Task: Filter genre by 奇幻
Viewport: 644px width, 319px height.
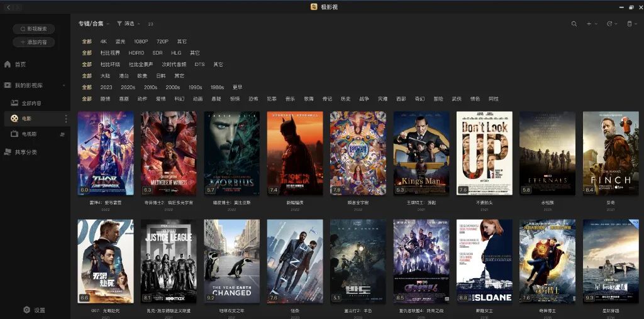Action: coord(419,99)
